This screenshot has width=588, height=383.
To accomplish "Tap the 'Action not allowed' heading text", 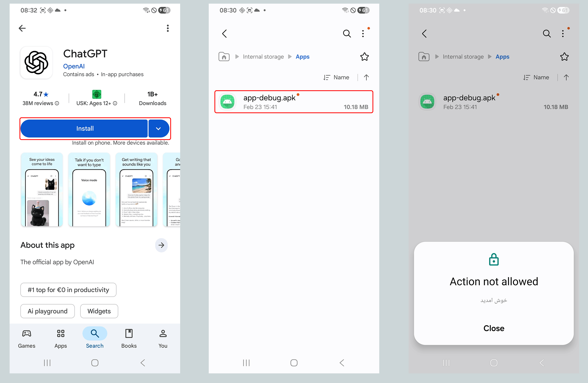I will tap(494, 282).
